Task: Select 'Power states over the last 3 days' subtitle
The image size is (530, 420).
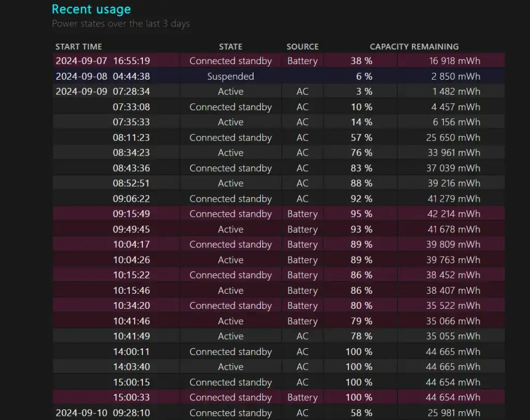Action: (x=121, y=24)
